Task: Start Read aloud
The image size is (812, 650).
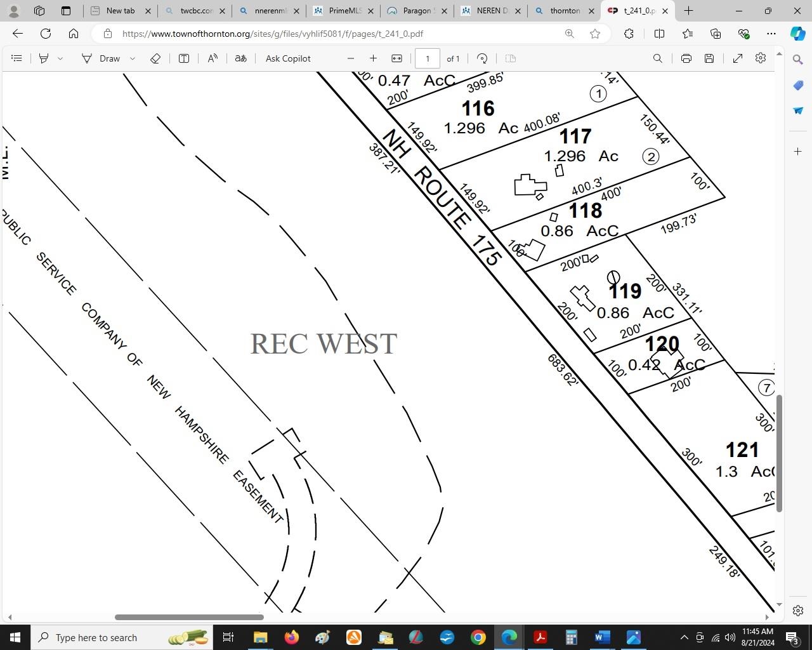Action: (213, 58)
